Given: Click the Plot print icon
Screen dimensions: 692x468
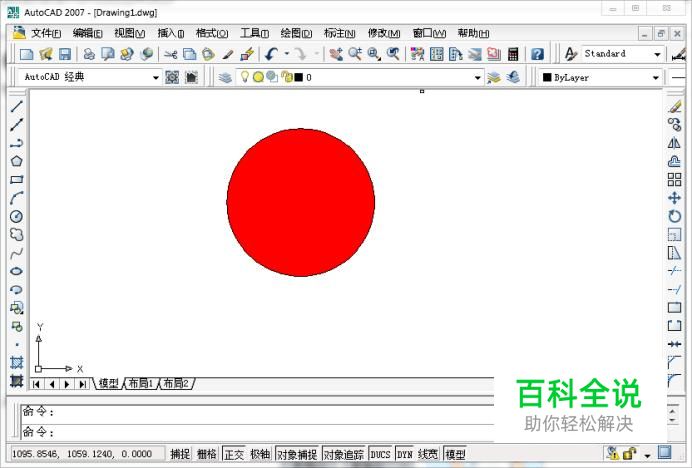Looking at the screenshot, I should (89, 54).
